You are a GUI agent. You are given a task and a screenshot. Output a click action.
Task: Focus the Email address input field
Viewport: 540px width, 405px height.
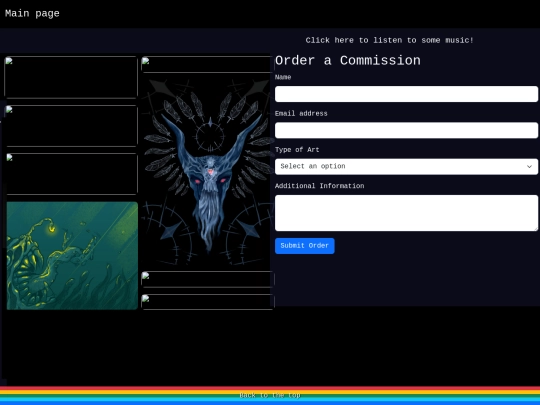406,130
